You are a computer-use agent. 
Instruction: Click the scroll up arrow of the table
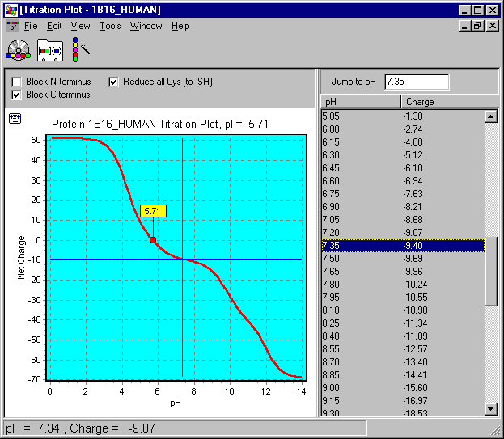491,116
